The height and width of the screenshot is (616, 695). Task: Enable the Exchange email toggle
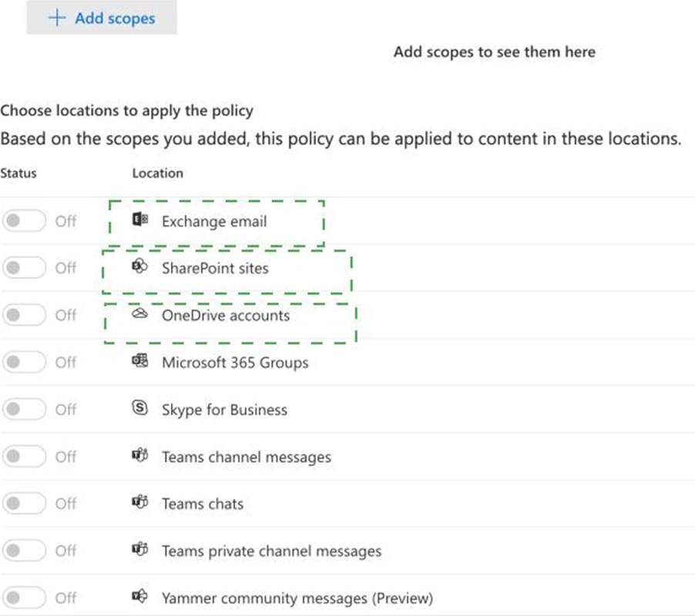click(x=24, y=222)
